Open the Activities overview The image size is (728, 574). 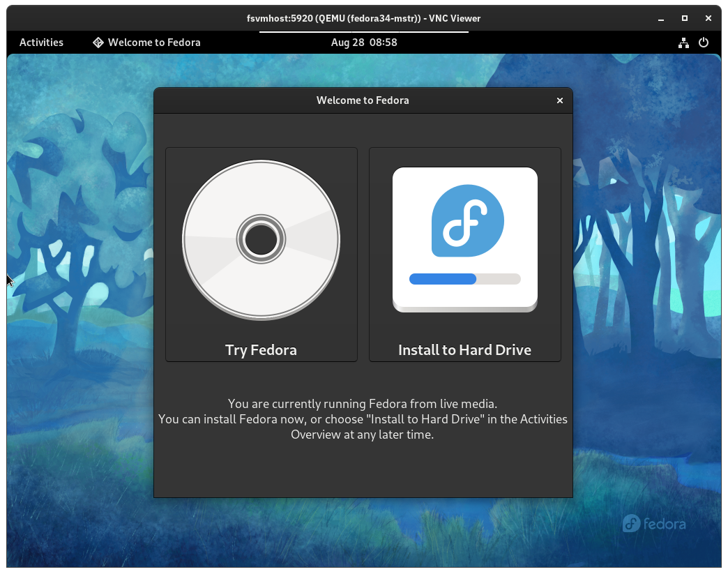point(41,43)
